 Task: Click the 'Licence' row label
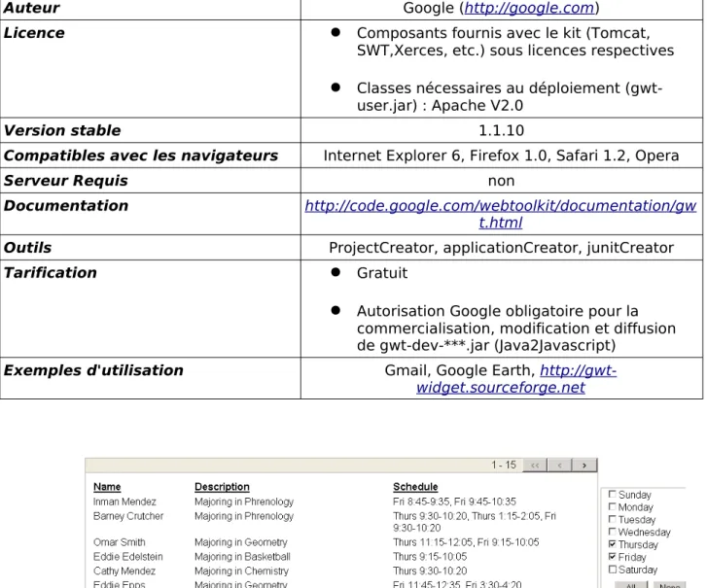tap(34, 33)
